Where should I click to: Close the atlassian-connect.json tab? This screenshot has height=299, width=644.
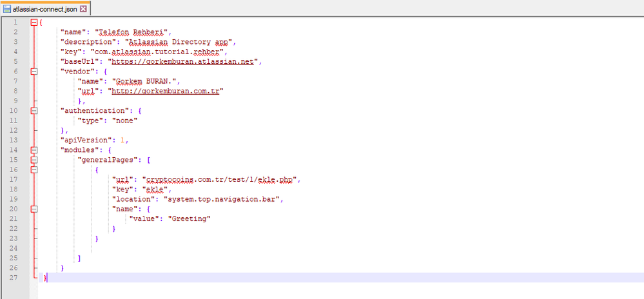(x=83, y=9)
